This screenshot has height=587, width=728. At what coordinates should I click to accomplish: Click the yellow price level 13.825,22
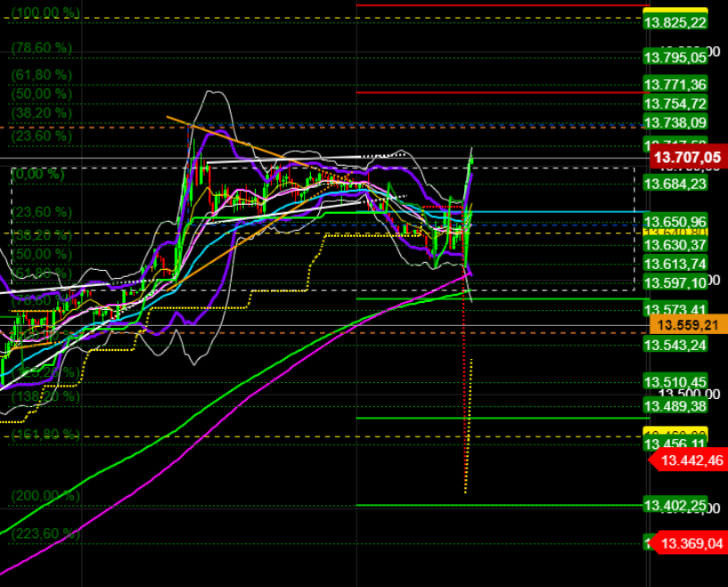[x=674, y=23]
